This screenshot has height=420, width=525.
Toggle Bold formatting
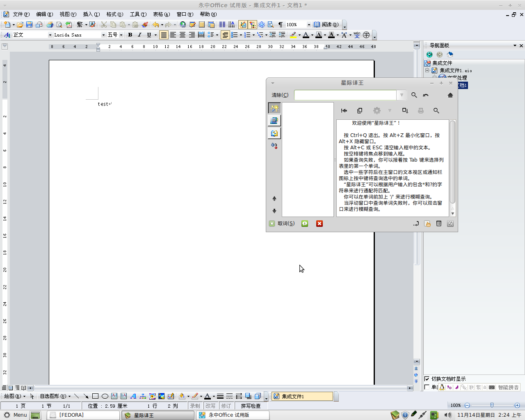[x=130, y=35]
